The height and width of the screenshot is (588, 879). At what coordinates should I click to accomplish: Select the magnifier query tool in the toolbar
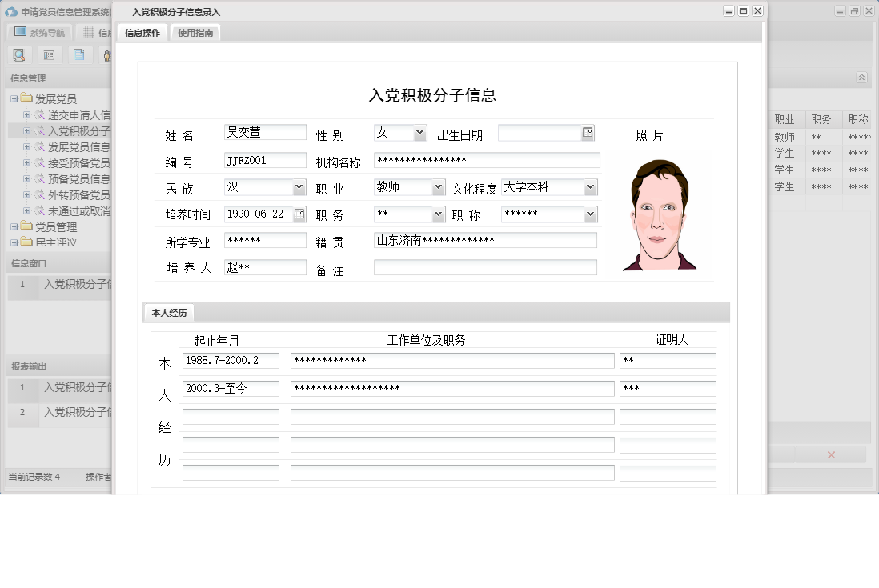(19, 55)
